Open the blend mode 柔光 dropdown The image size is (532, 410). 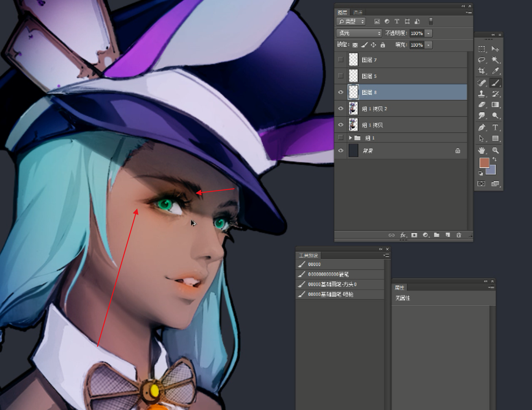coord(359,33)
